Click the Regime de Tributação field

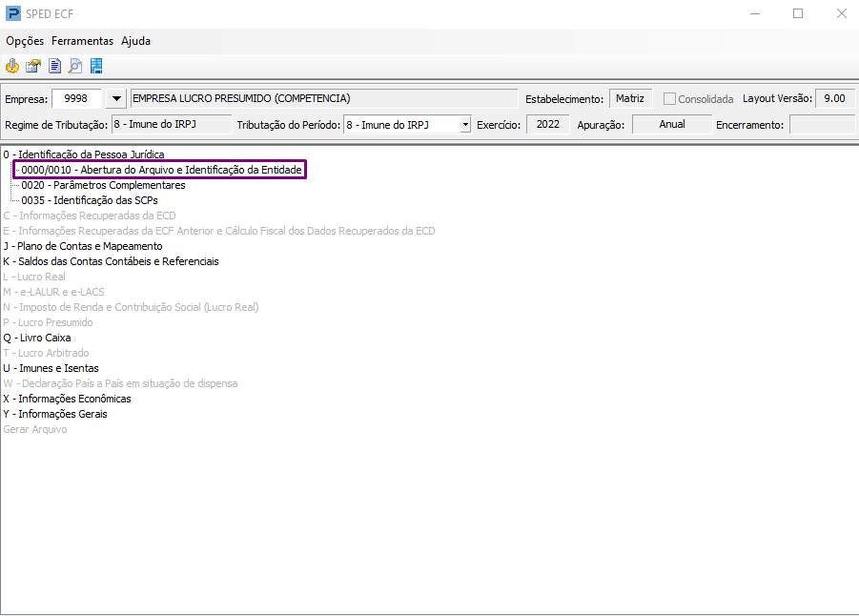(172, 124)
